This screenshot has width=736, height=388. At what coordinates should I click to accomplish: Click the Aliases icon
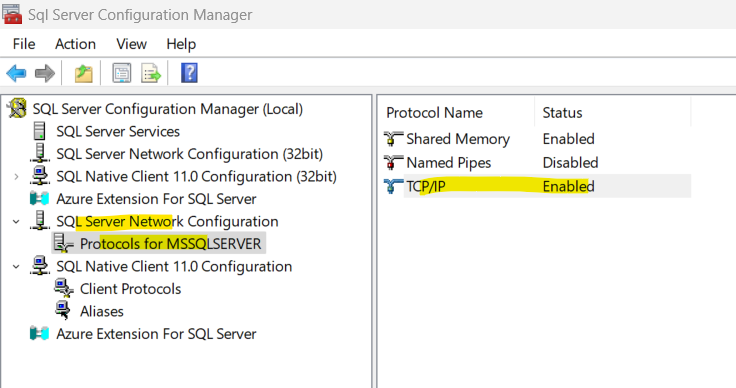point(62,311)
